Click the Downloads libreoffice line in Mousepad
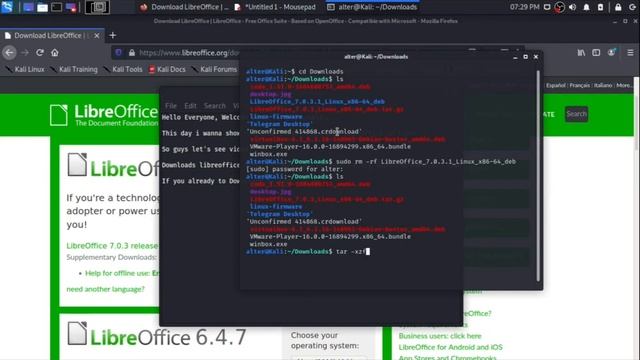Screen dimensions: 640x360 click(x=200, y=165)
